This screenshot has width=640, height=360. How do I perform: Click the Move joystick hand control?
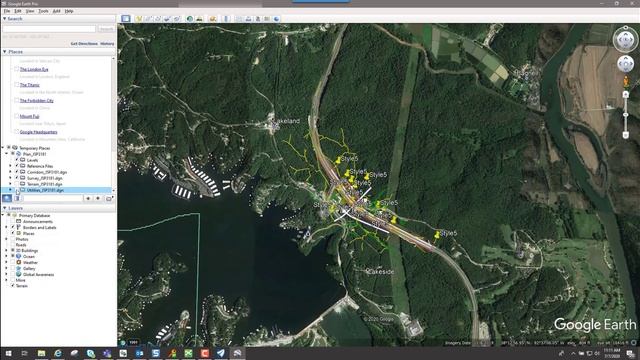625,64
